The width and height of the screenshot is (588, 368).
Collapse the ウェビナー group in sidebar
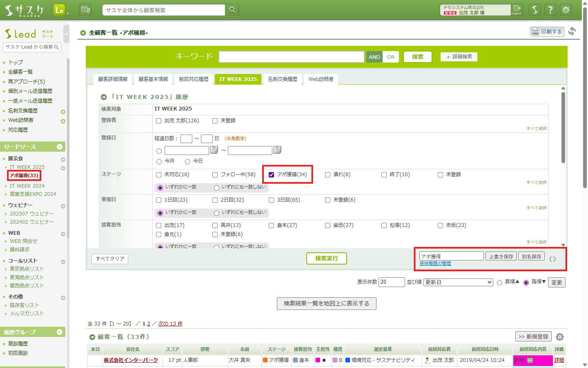point(63,206)
